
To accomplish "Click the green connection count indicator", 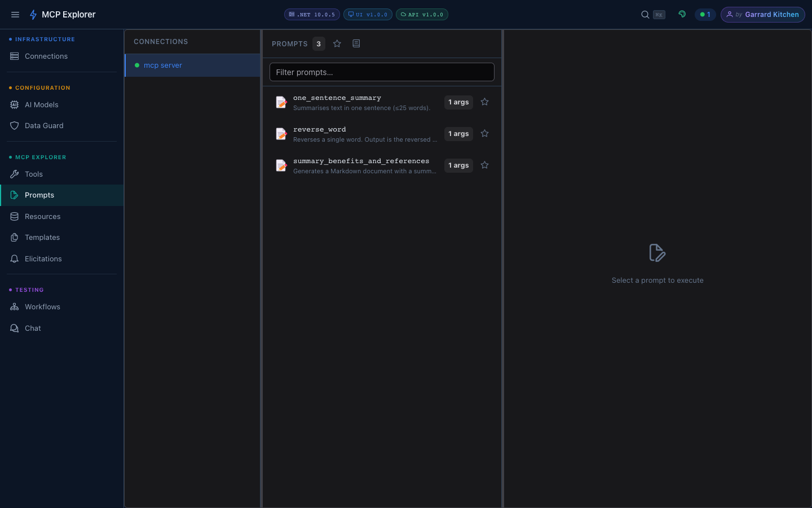I will pyautogui.click(x=705, y=14).
